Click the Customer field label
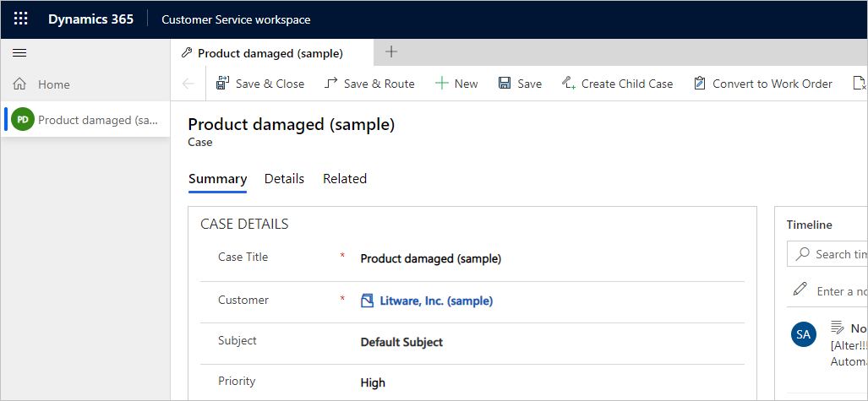868x401 pixels. [243, 300]
